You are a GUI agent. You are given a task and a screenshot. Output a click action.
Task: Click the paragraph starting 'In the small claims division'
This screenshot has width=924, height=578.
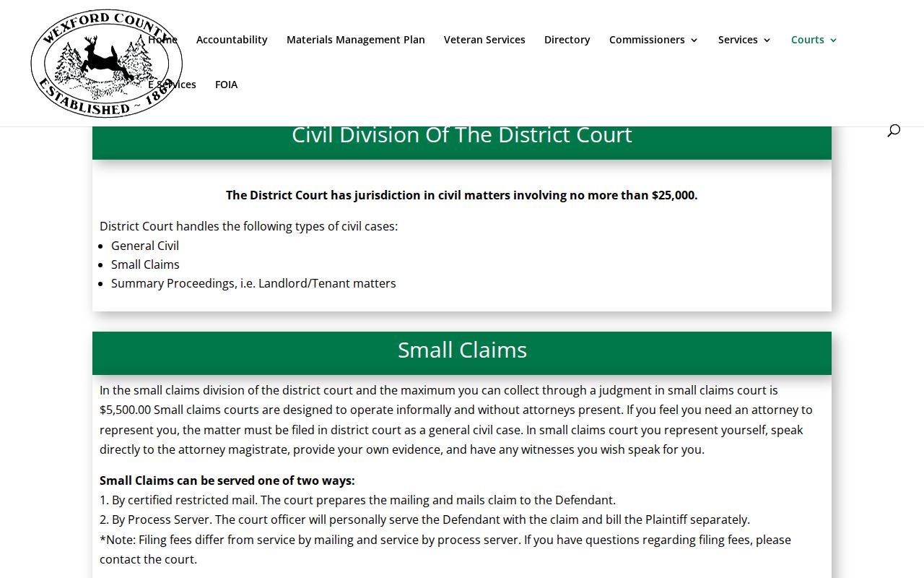point(456,420)
